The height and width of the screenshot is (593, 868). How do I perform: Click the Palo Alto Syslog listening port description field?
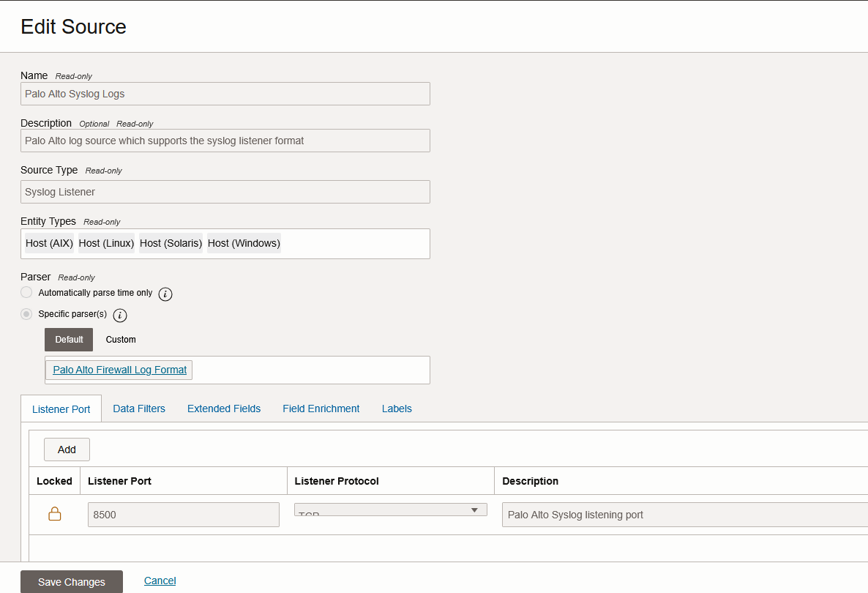click(684, 515)
